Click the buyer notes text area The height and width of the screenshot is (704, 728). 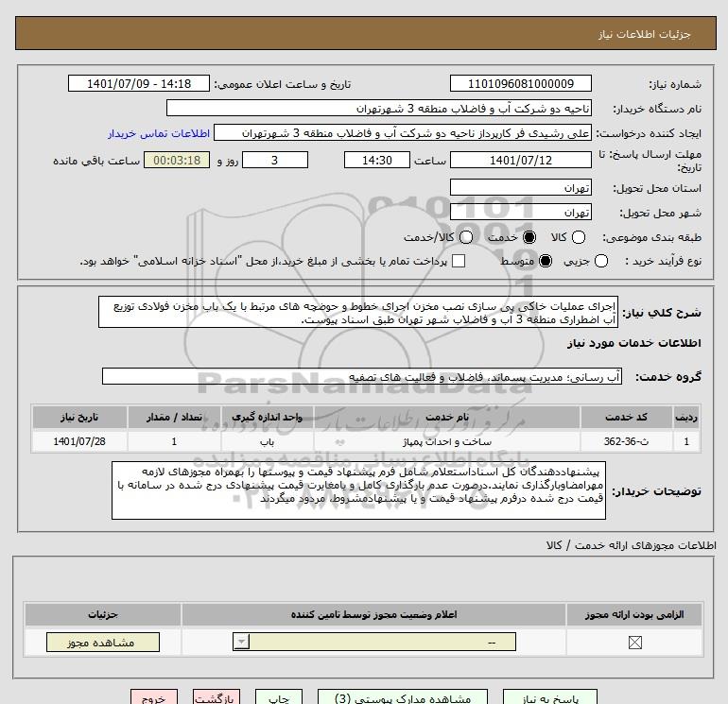click(358, 490)
